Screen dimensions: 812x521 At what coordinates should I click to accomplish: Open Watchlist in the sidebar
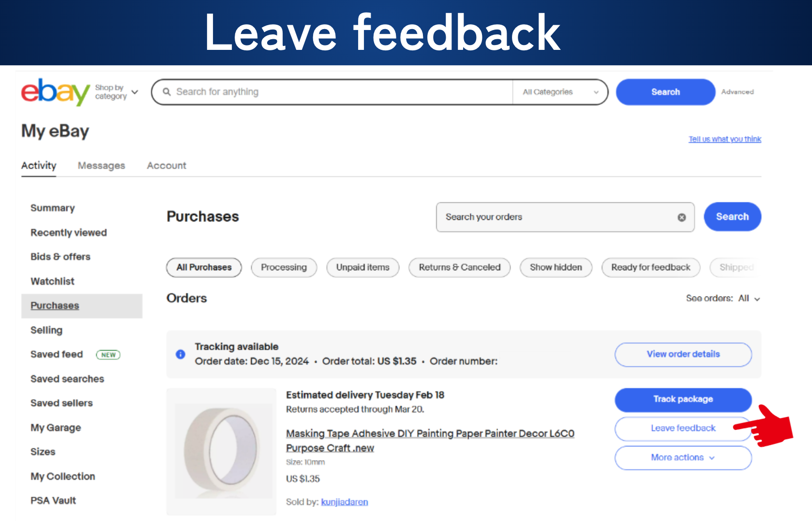tap(52, 281)
